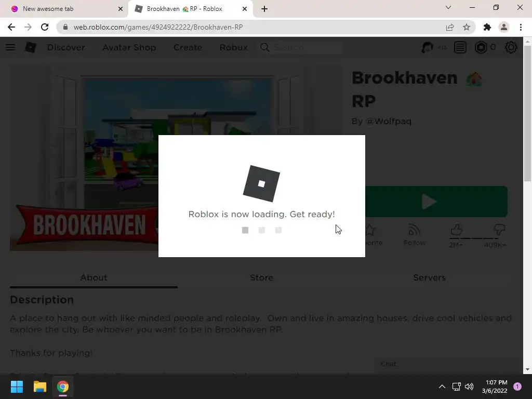Open the Chrome extensions puzzle icon
This screenshot has width=532, height=399.
[487, 27]
